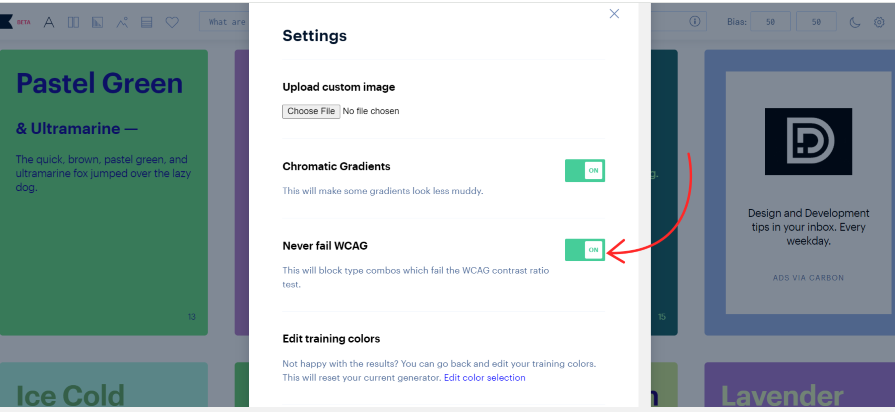This screenshot has width=895, height=412.
Task: Click the line graph icon
Action: (122, 21)
